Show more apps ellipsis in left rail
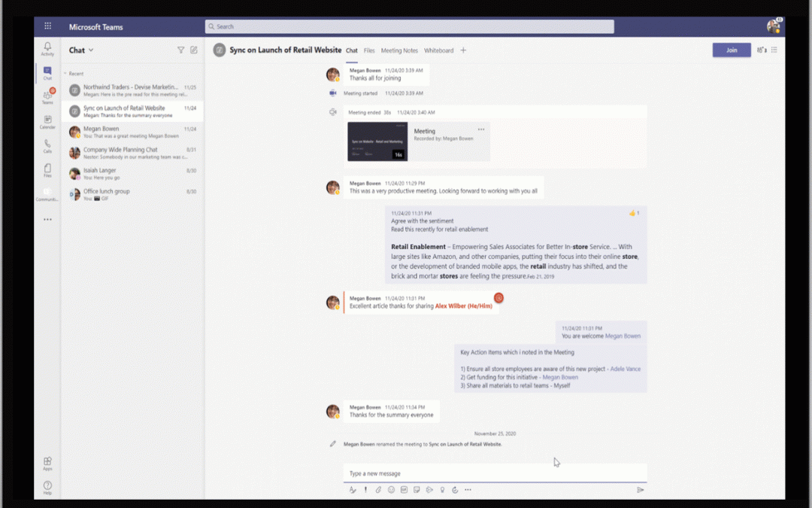This screenshot has width=812, height=508. point(47,219)
